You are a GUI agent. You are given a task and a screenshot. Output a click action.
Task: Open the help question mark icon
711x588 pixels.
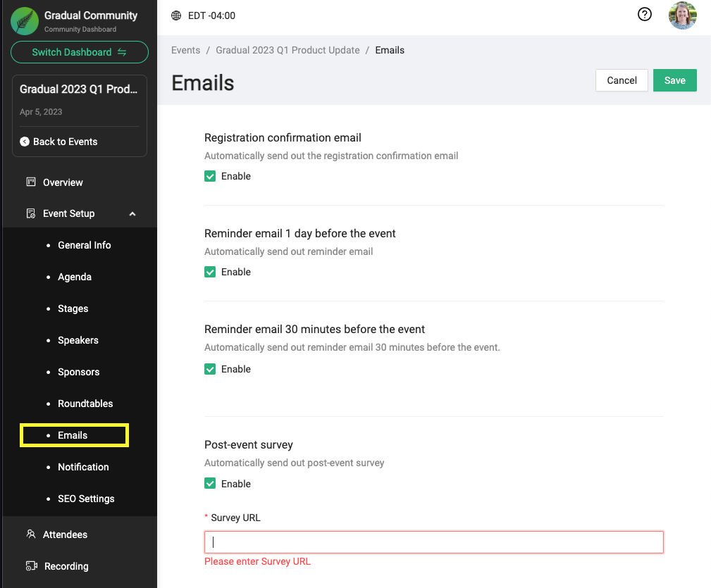coord(644,15)
